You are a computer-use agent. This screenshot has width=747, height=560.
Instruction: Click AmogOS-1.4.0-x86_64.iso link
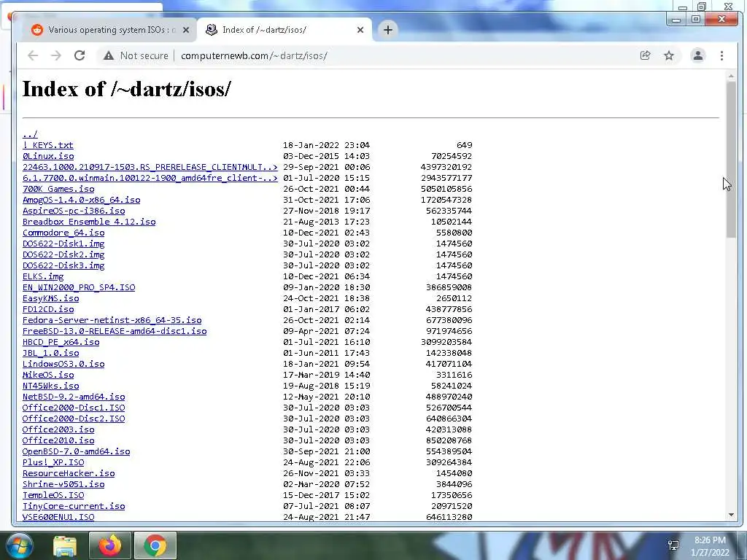pos(82,200)
